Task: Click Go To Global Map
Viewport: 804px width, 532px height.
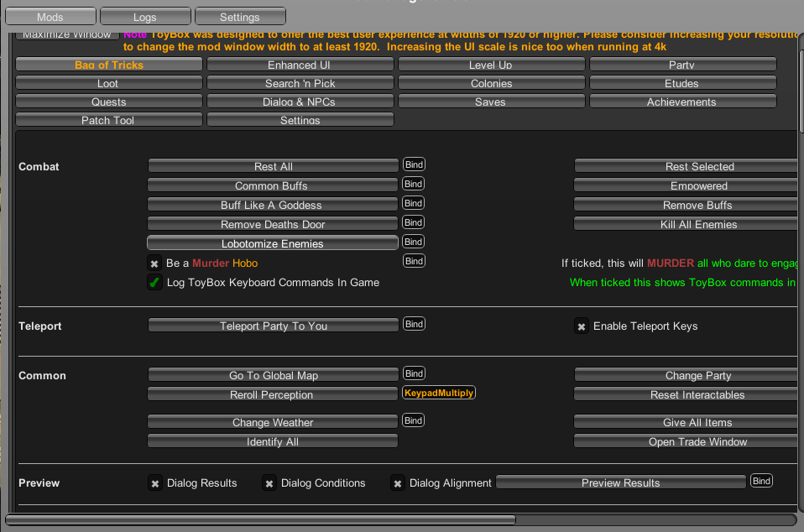Action: pyautogui.click(x=274, y=375)
